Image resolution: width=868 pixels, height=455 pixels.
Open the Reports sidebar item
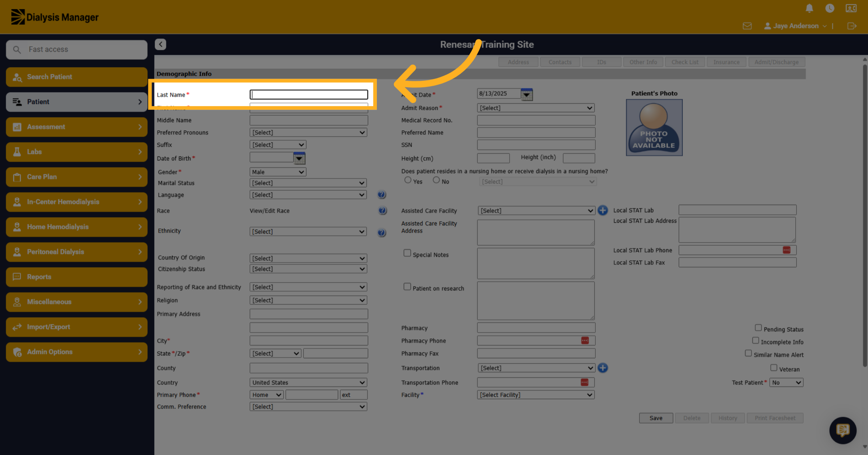(x=76, y=277)
